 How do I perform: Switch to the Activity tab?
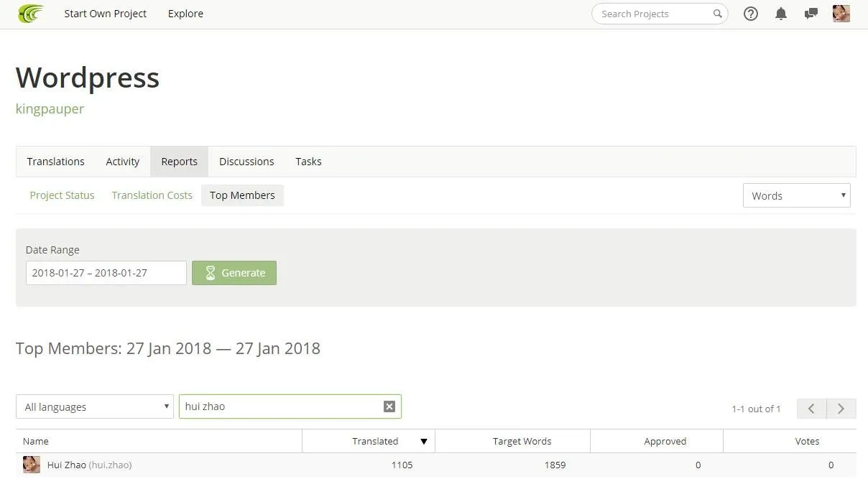123,162
